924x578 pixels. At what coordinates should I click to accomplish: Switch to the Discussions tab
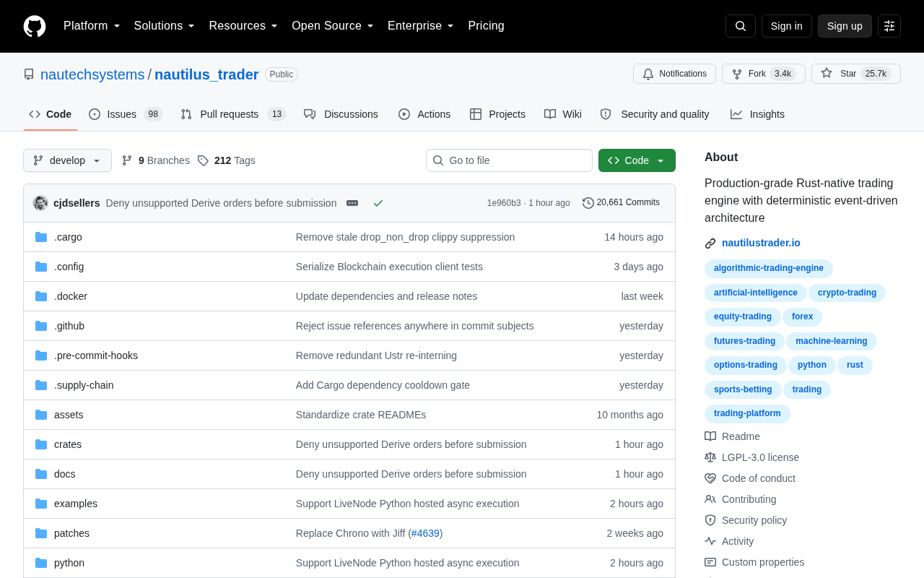pos(341,114)
